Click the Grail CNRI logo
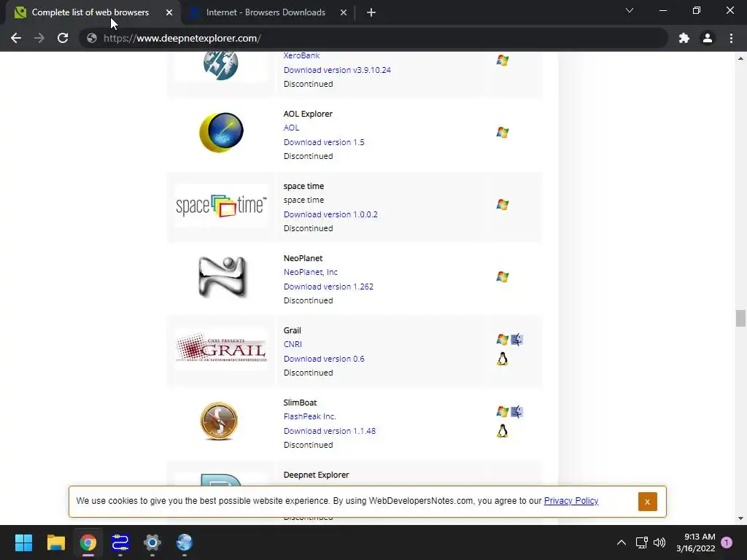 221,349
